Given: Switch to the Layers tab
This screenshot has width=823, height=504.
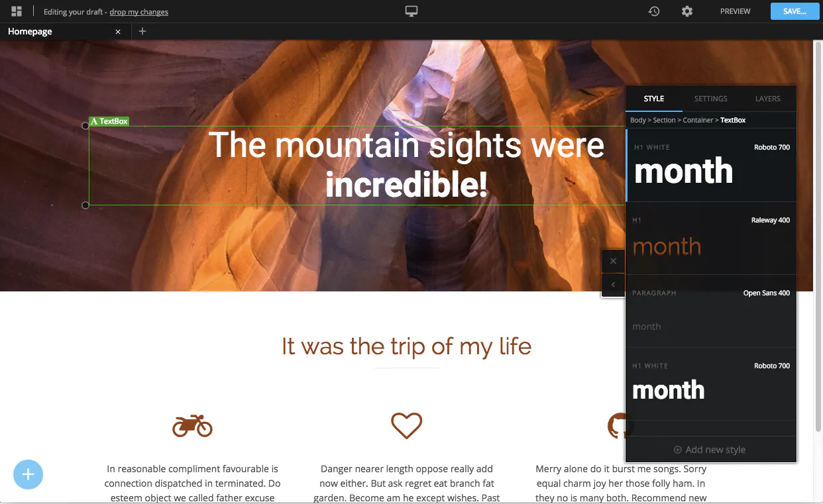Looking at the screenshot, I should (x=767, y=99).
